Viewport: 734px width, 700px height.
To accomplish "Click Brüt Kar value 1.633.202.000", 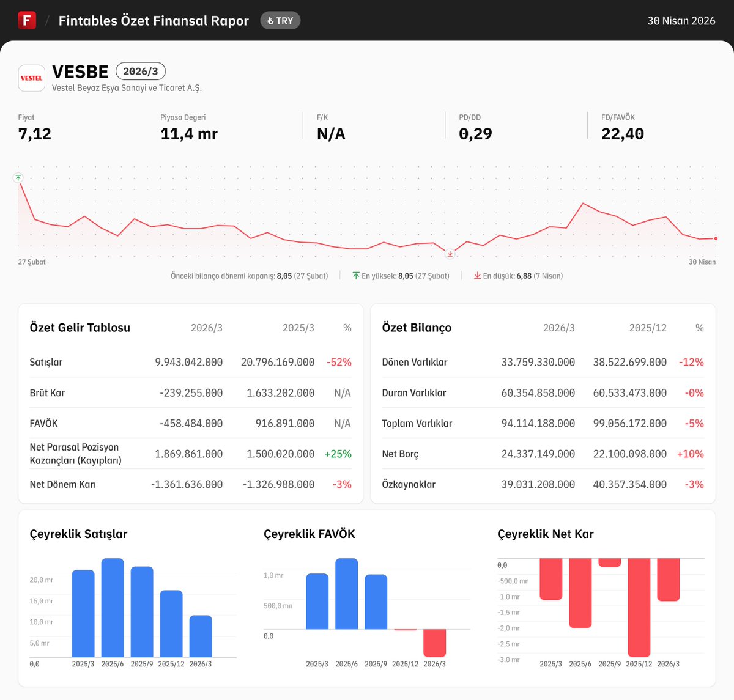I will tap(281, 392).
